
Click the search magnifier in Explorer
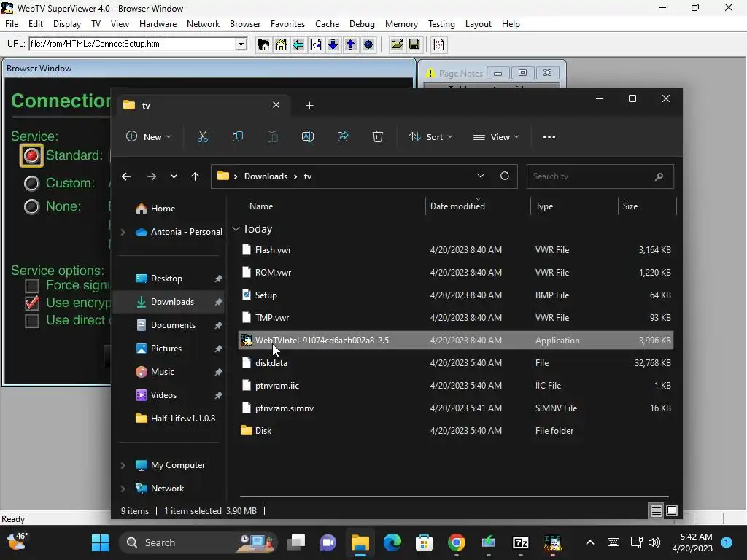659,176
